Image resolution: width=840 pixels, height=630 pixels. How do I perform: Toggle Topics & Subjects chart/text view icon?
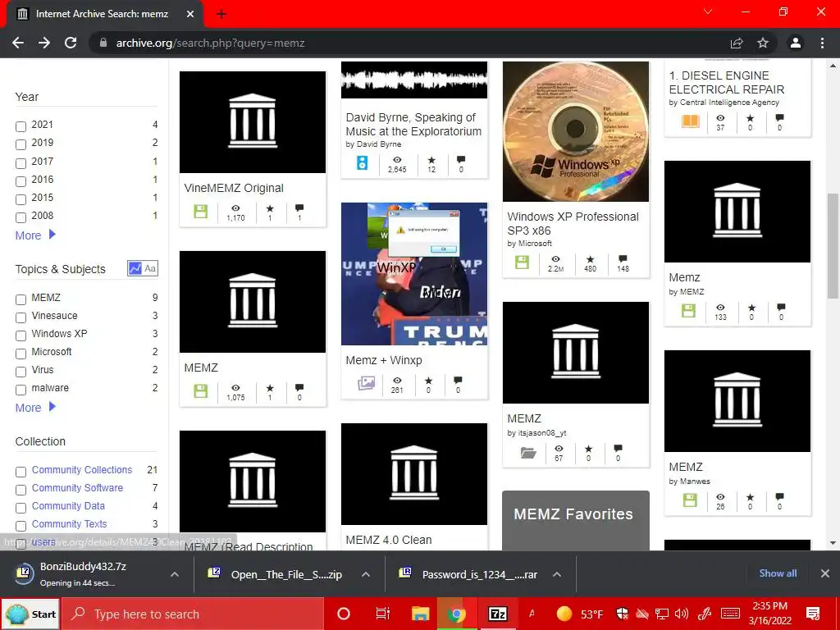point(143,268)
